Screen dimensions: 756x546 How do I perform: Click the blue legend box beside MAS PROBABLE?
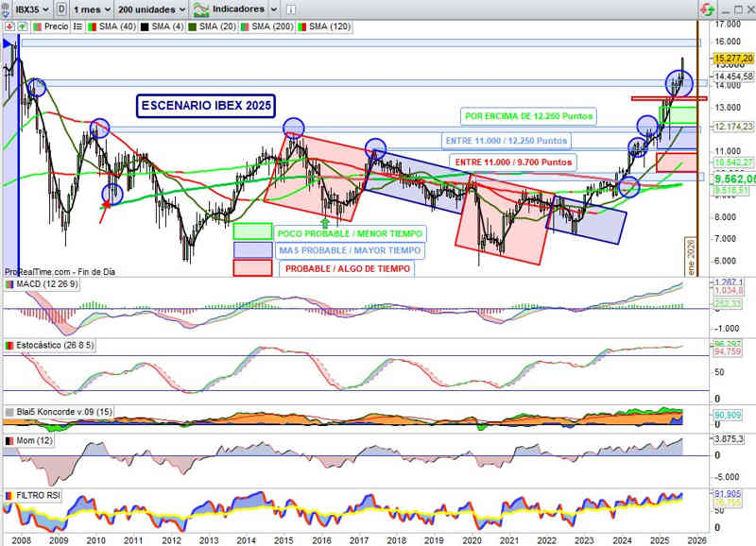point(252,249)
